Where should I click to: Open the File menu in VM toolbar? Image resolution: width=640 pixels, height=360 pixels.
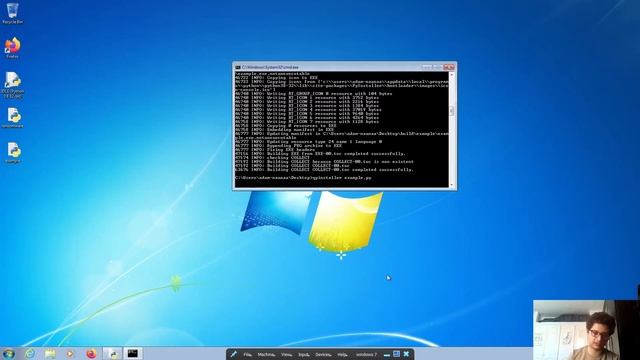pos(247,355)
